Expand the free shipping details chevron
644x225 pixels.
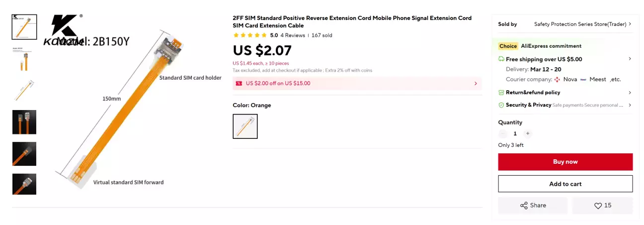pyautogui.click(x=630, y=59)
